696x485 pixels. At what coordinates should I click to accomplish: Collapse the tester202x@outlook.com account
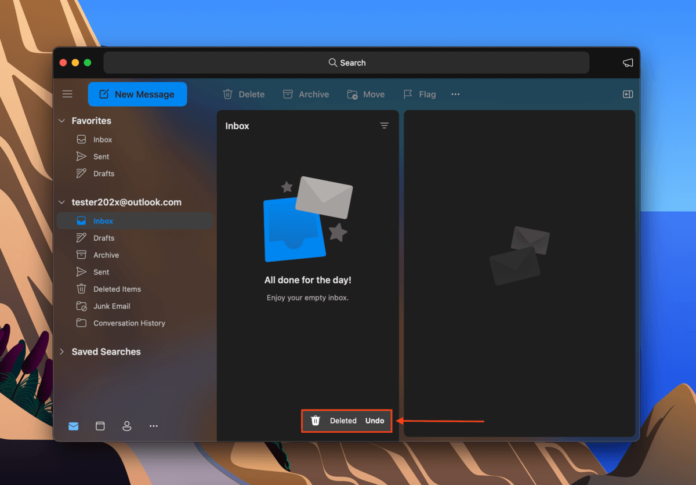click(62, 202)
